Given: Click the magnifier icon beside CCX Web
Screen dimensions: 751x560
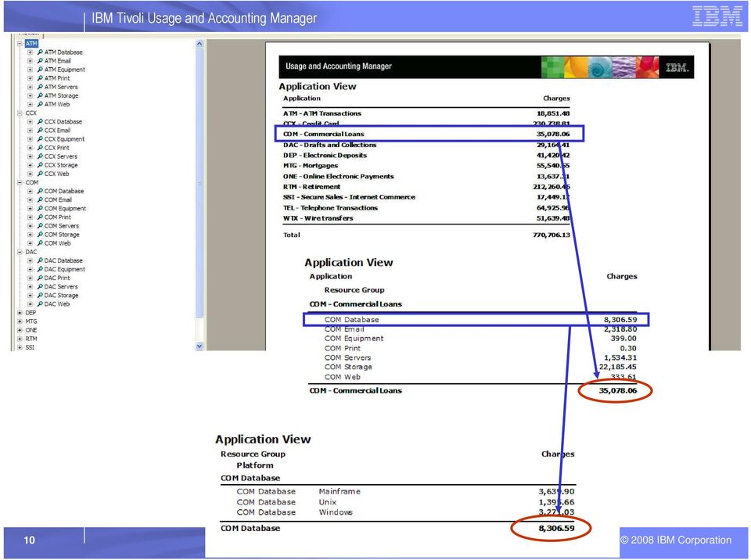Looking at the screenshot, I should (x=40, y=174).
